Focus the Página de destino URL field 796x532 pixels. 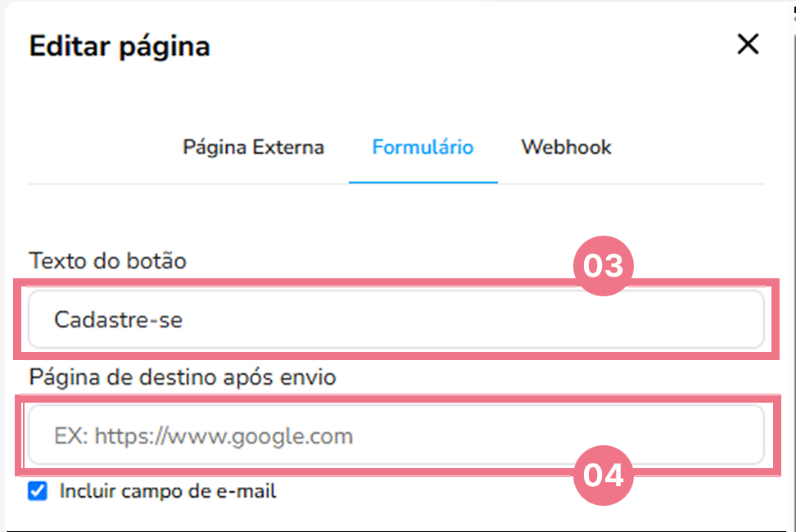[396, 435]
